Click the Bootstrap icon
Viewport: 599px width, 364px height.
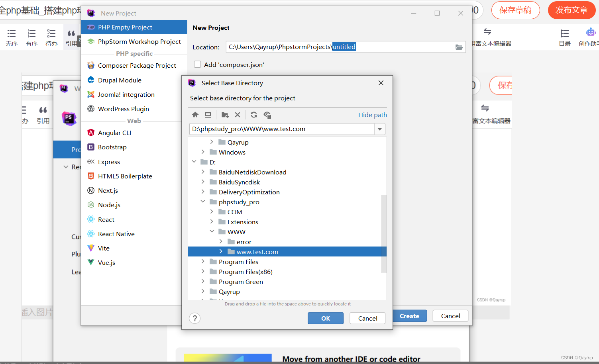91,147
